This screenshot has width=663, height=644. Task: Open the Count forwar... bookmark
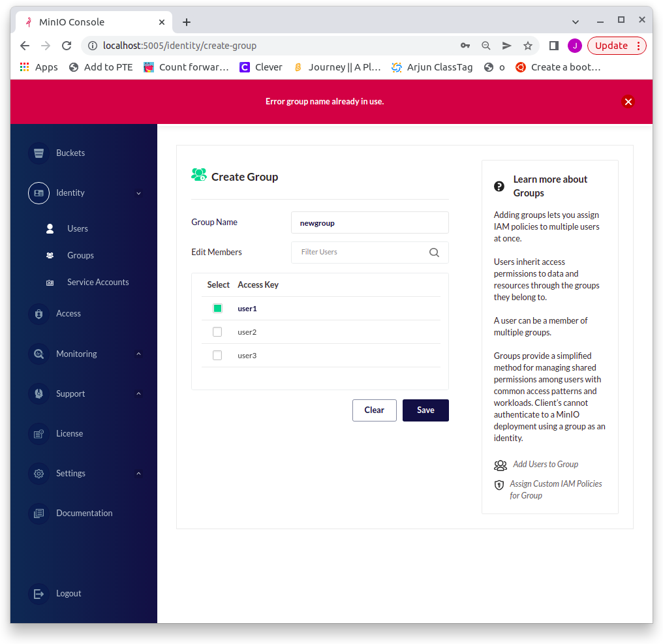pos(186,67)
